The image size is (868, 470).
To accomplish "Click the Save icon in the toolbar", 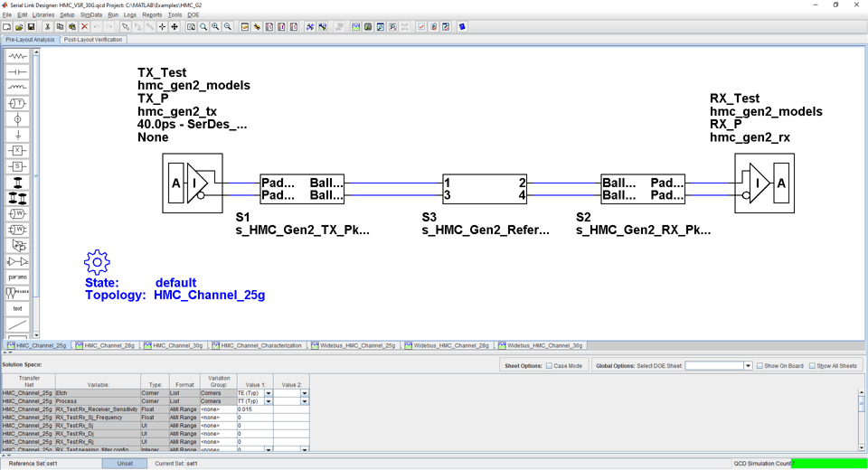I will (x=31, y=27).
